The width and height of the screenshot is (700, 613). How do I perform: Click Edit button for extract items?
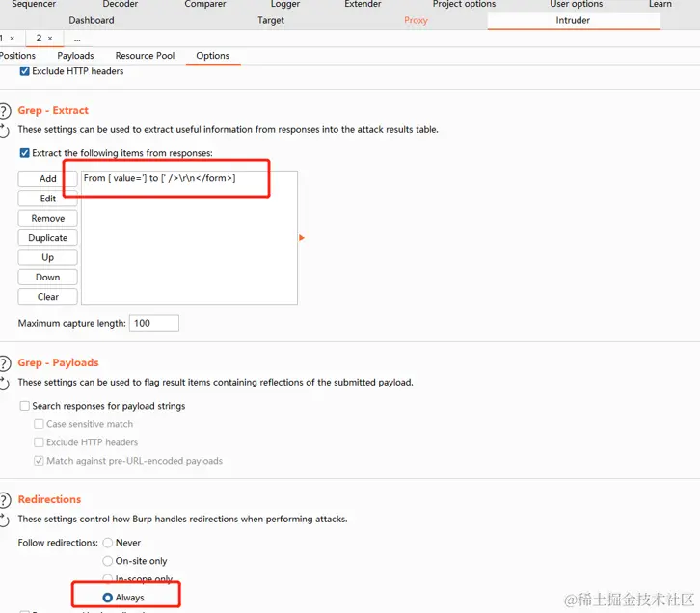pos(48,199)
